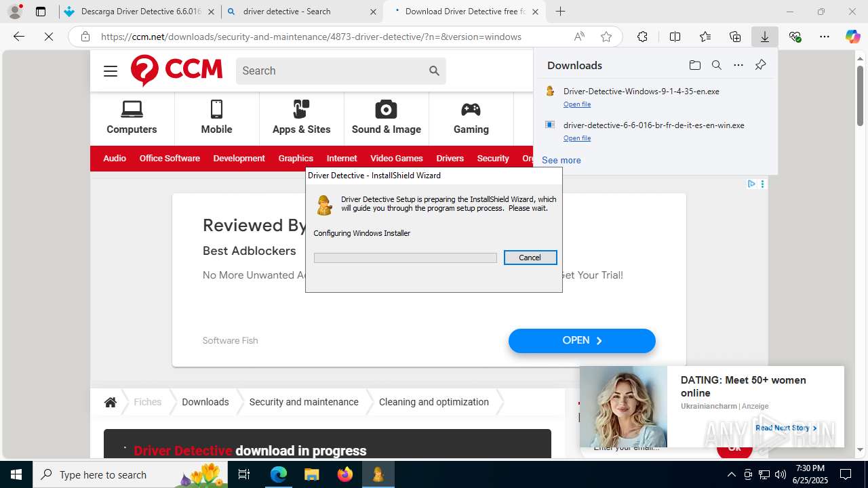The width and height of the screenshot is (868, 488).
Task: Switch to driver detective - Search tab
Action: (x=301, y=12)
